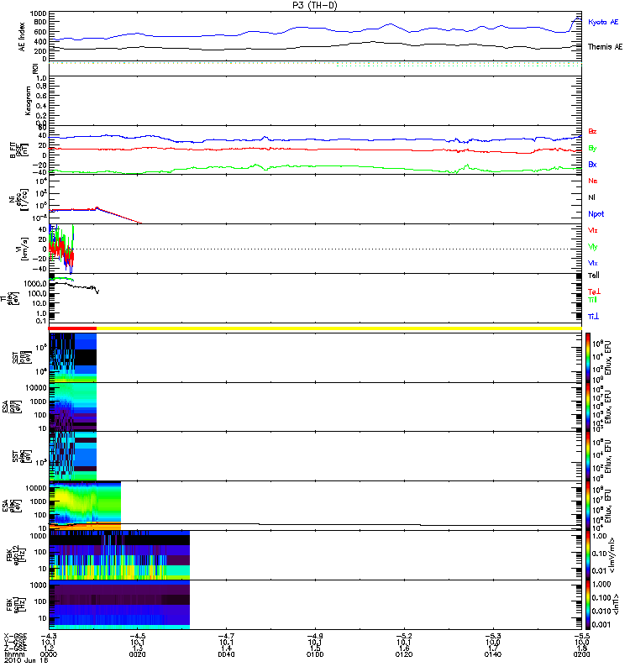Click the "0120" time tick label
630x672 pixels.
[404, 654]
